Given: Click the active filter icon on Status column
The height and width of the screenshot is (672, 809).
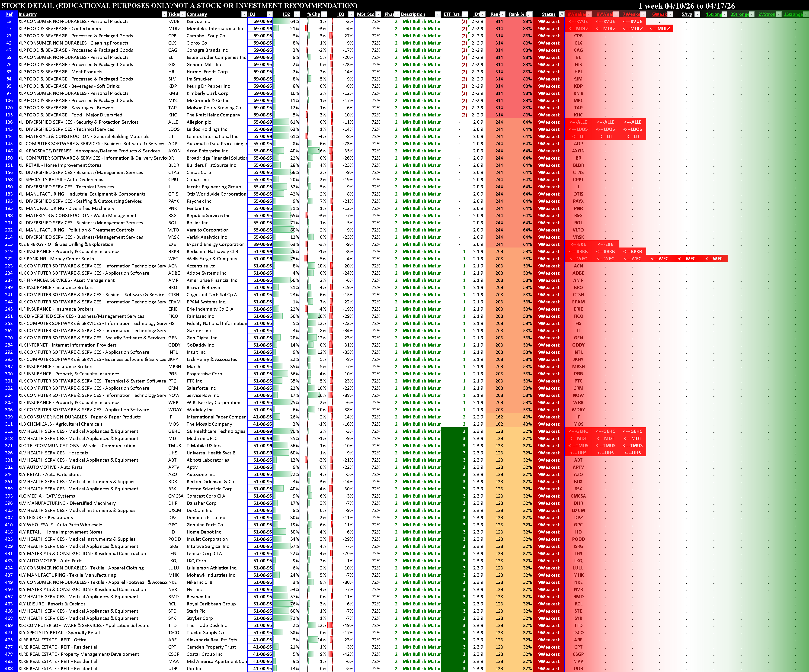Looking at the screenshot, I should coord(561,14).
